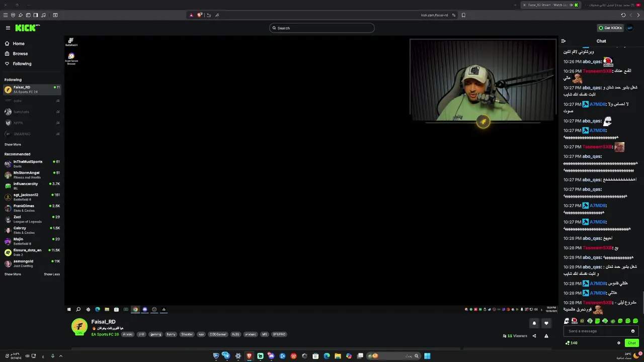Open EA Sports FC 26 category link

(105, 334)
